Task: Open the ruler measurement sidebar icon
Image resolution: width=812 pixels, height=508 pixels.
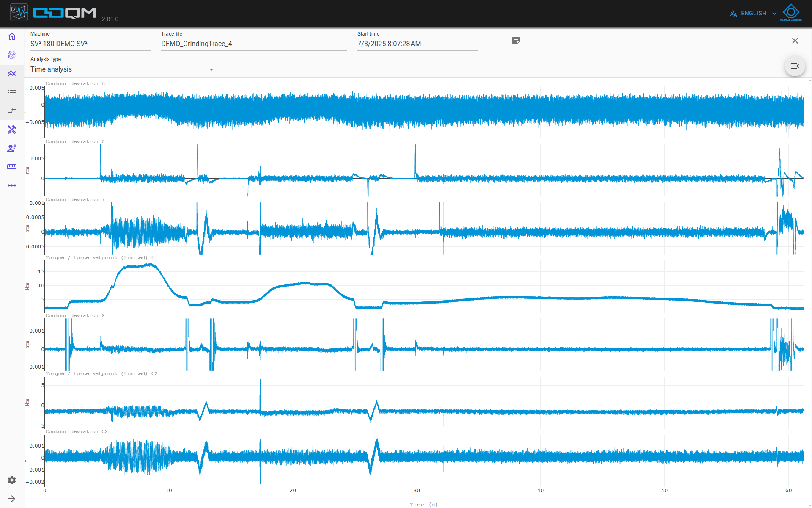Action: coord(12,167)
